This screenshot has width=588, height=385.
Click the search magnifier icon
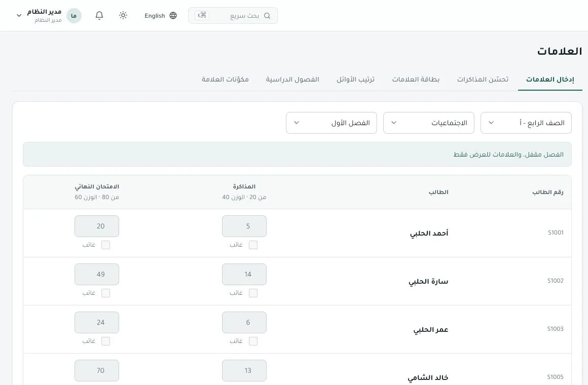click(267, 16)
